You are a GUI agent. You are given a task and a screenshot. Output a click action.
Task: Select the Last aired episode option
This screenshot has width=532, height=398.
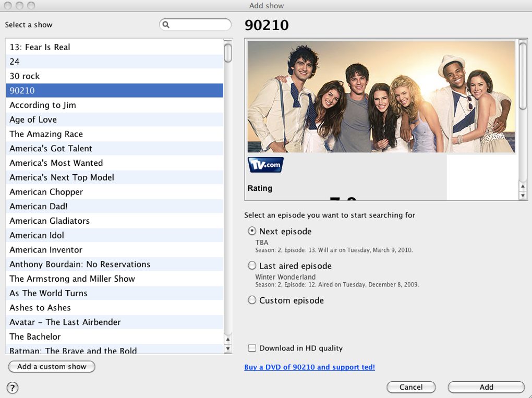pyautogui.click(x=252, y=266)
